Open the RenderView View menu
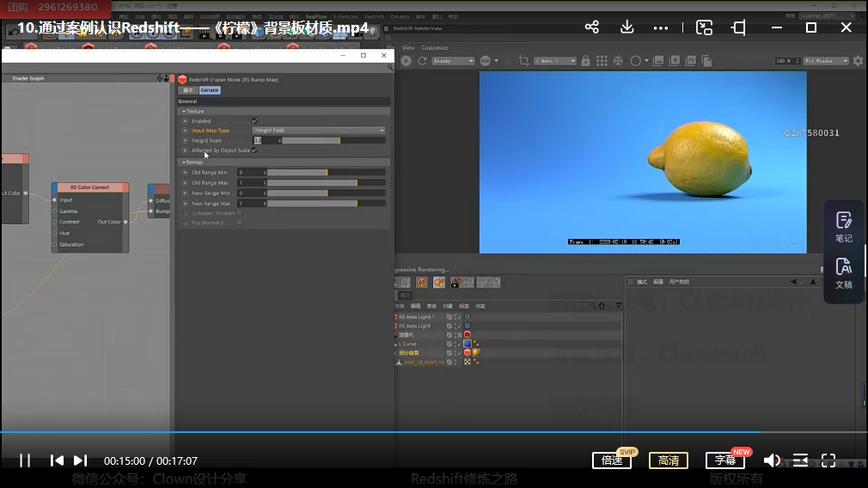Image resolution: width=868 pixels, height=488 pixels. 408,47
